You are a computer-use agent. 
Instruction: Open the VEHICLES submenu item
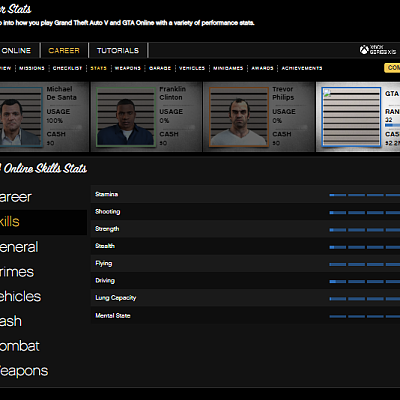pyautogui.click(x=192, y=68)
